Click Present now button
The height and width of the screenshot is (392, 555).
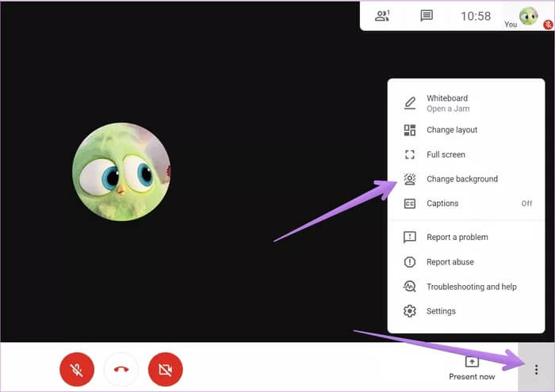click(x=472, y=368)
